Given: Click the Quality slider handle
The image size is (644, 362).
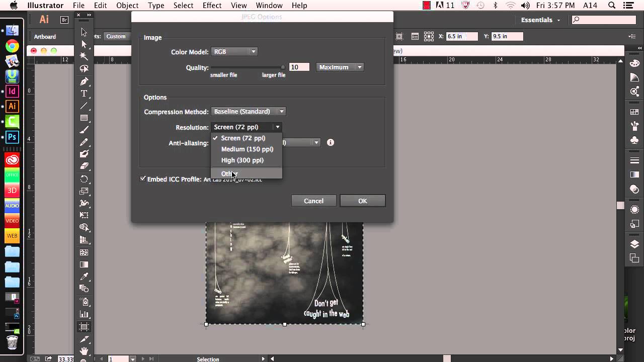Looking at the screenshot, I should [x=283, y=67].
